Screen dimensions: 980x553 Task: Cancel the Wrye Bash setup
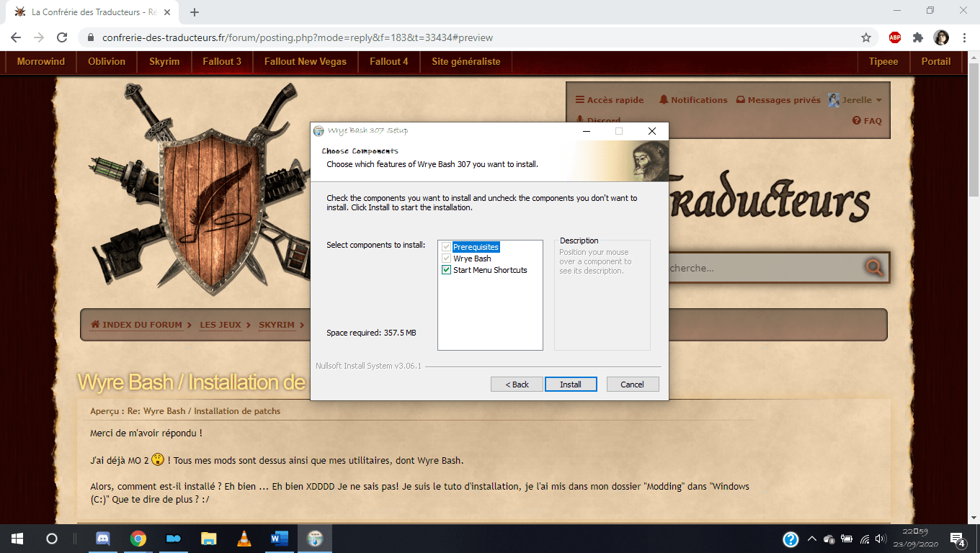[633, 385]
